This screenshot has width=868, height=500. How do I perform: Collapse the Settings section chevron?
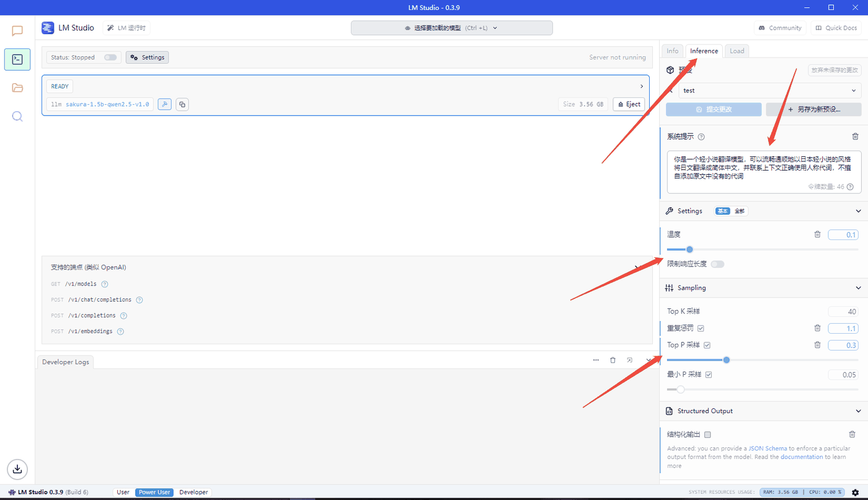coord(858,211)
